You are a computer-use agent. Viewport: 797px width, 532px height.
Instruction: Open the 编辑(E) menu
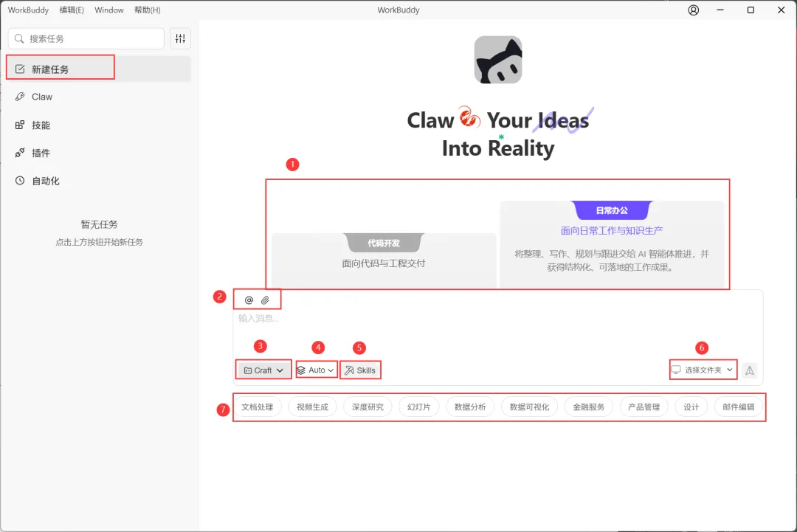coord(72,10)
